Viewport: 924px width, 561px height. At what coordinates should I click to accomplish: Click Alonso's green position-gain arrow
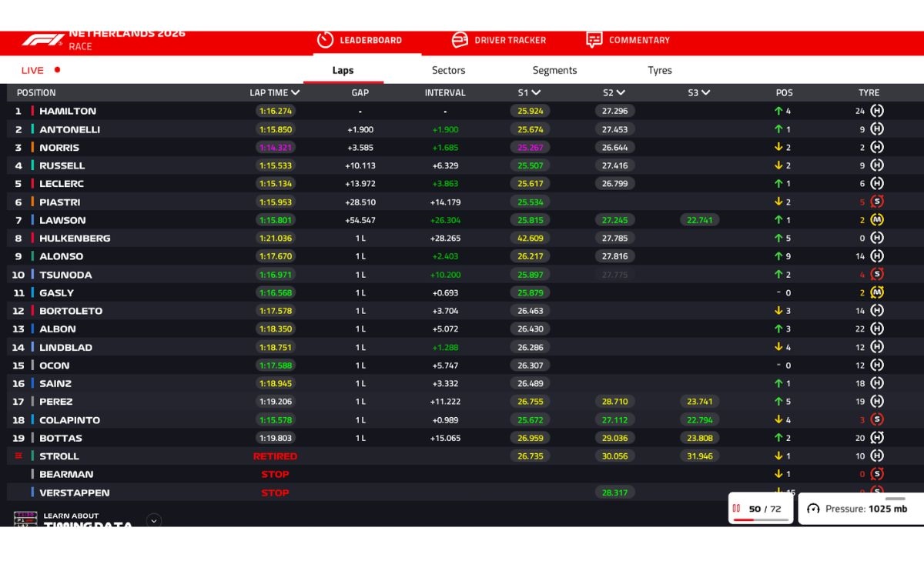(x=778, y=256)
